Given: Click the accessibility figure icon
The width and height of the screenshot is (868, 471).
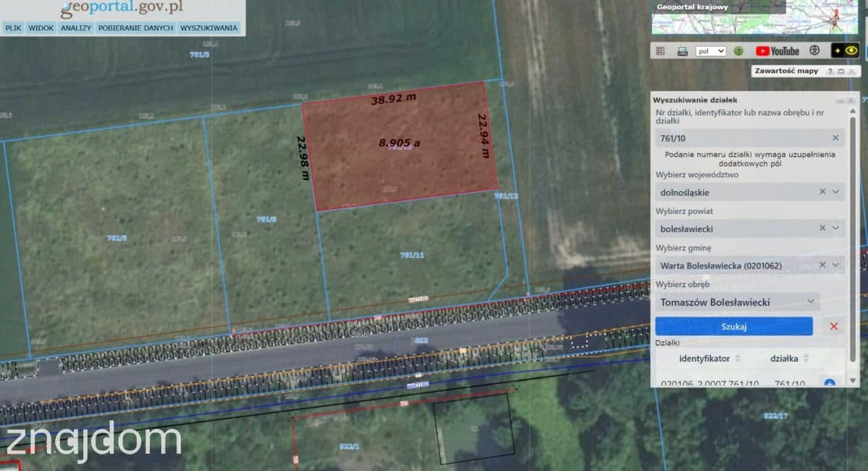Looking at the screenshot, I should [814, 51].
